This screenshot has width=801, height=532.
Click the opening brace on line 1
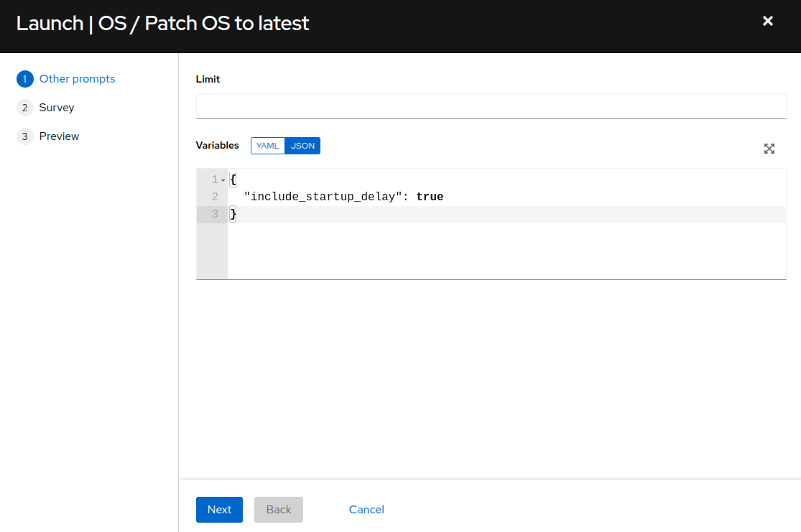coord(233,179)
